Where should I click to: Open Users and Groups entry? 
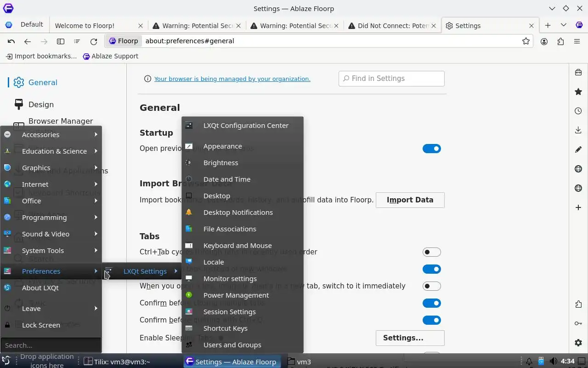[243, 345]
